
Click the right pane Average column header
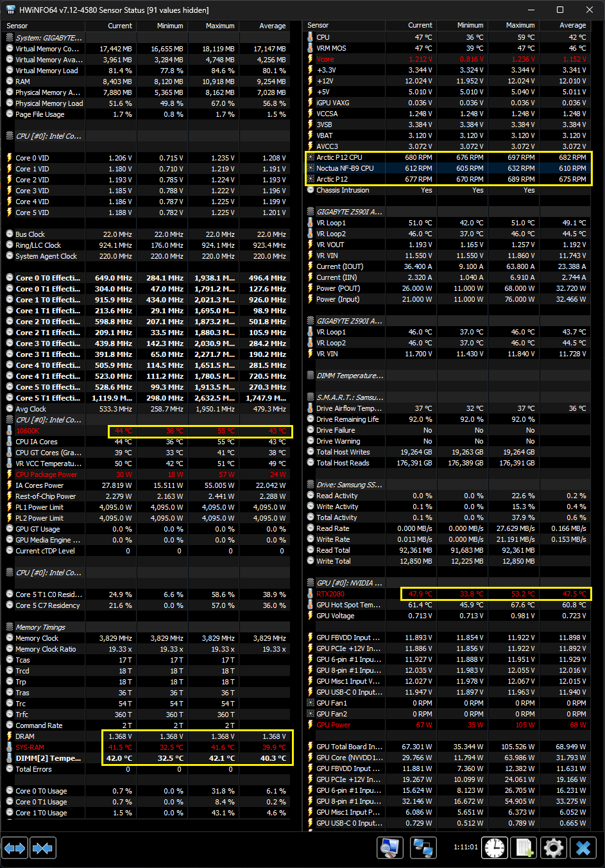565,25
